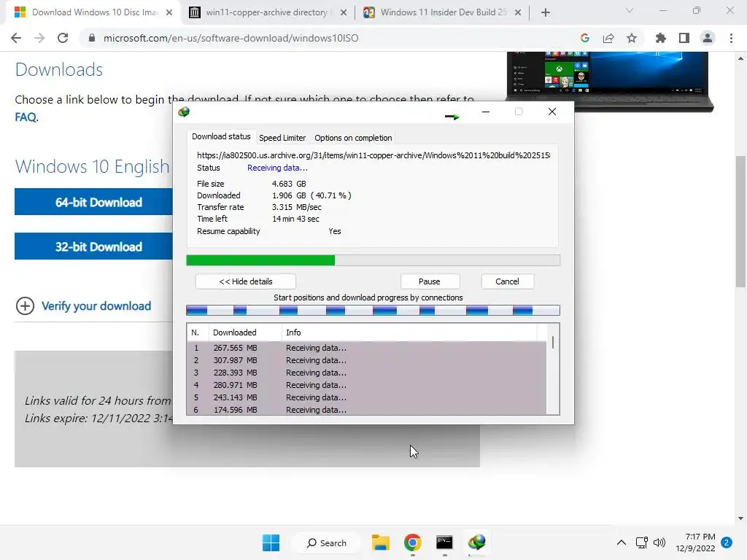747x560 pixels.
Task: Select connection row 4 with 280.971 MB
Action: (366, 385)
